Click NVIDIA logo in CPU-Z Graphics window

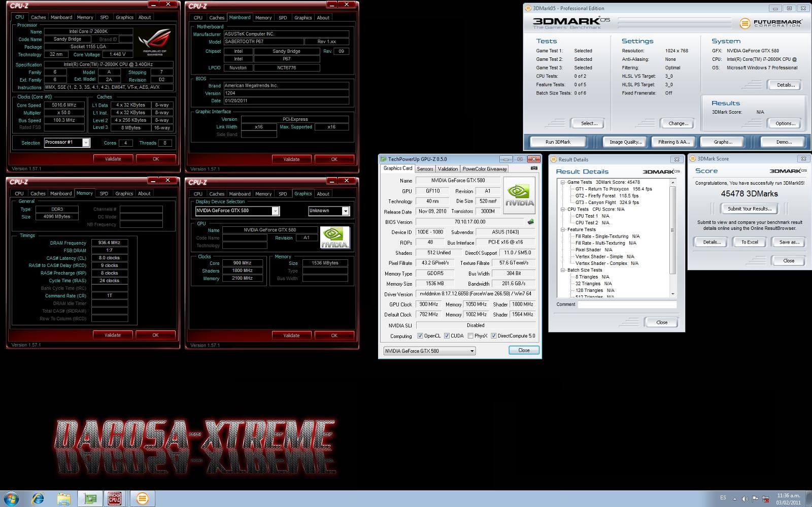tap(334, 238)
